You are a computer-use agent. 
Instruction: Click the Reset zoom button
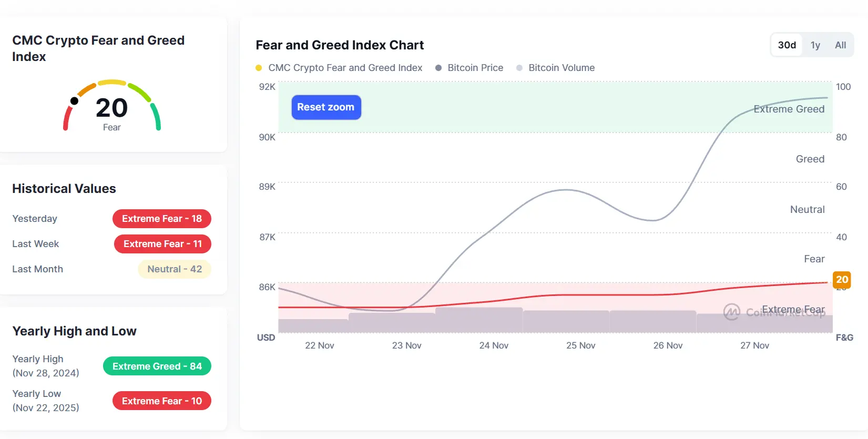(326, 107)
